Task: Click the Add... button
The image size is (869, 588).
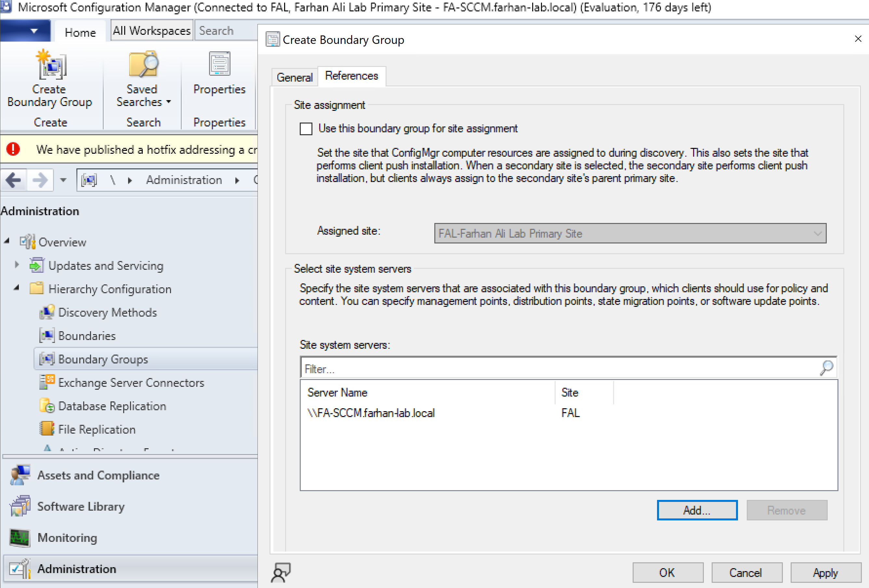Action: tap(697, 510)
